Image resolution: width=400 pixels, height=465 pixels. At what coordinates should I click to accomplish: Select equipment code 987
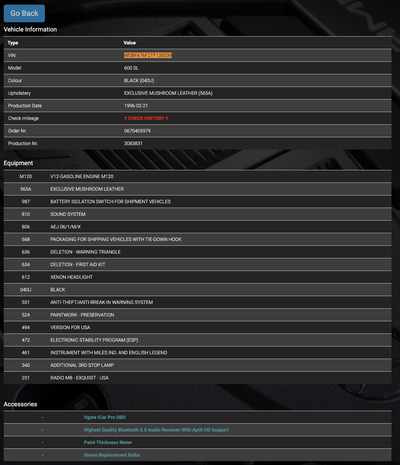(26, 202)
